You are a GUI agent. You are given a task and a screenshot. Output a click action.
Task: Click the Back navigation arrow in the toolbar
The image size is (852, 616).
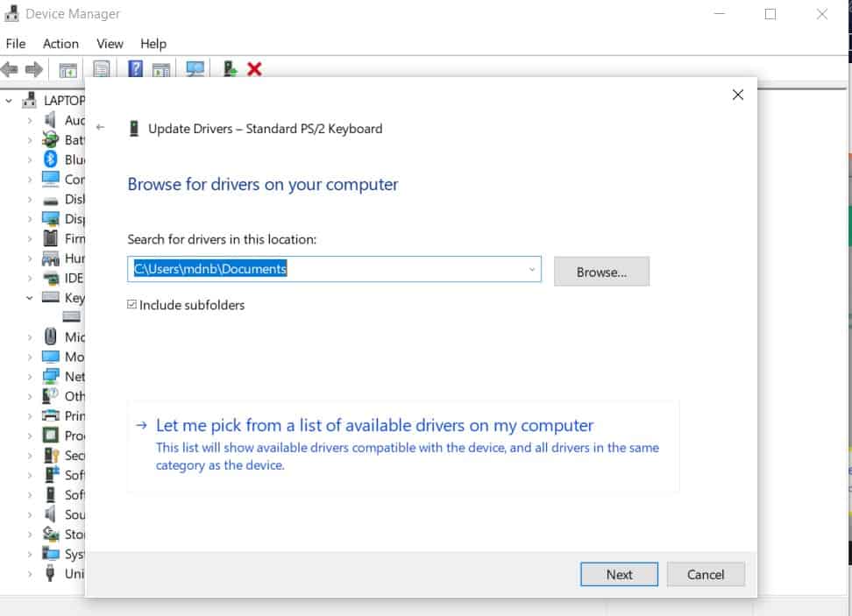10,69
